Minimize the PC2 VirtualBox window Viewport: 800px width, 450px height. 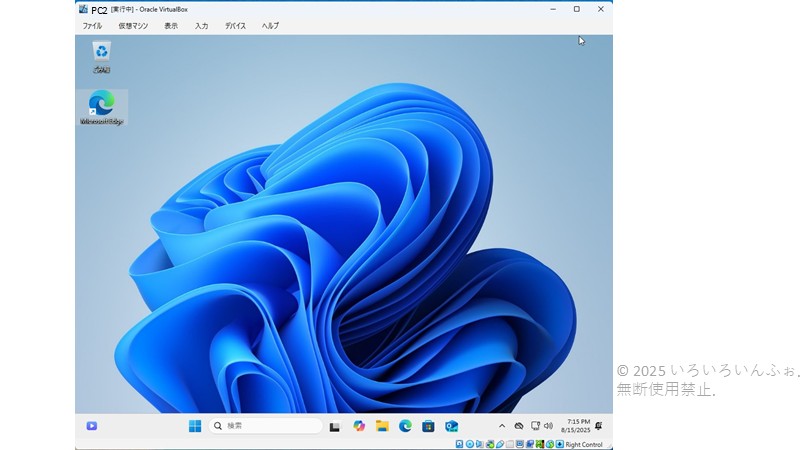tap(553, 9)
